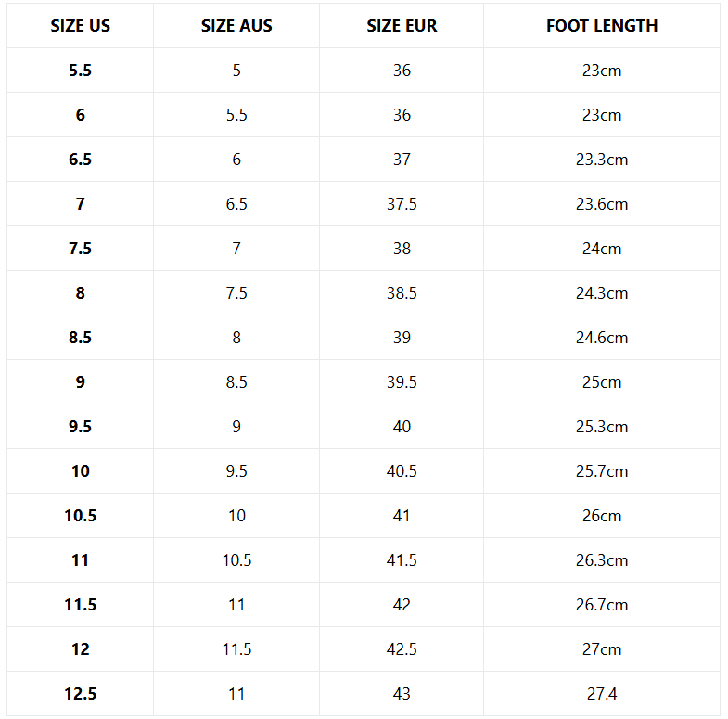Viewport: 728px width, 719px height.
Task: Click the FOOT LENGTH column header
Action: coord(602,26)
